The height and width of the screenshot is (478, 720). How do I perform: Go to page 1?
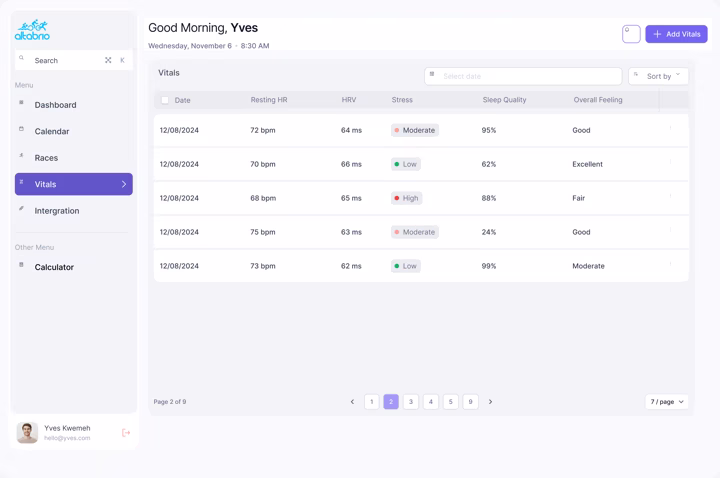tap(371, 402)
